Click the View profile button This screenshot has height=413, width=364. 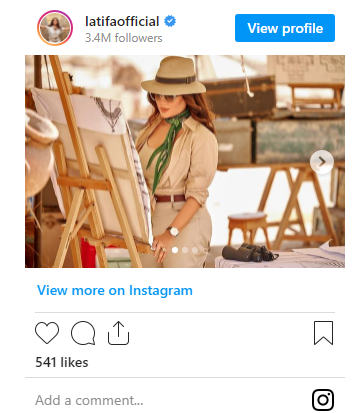[285, 28]
